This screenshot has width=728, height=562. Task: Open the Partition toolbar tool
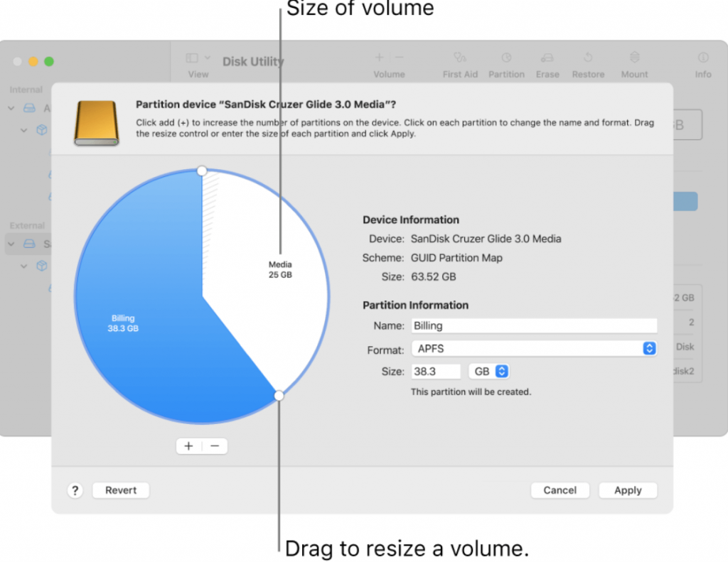coord(506,58)
